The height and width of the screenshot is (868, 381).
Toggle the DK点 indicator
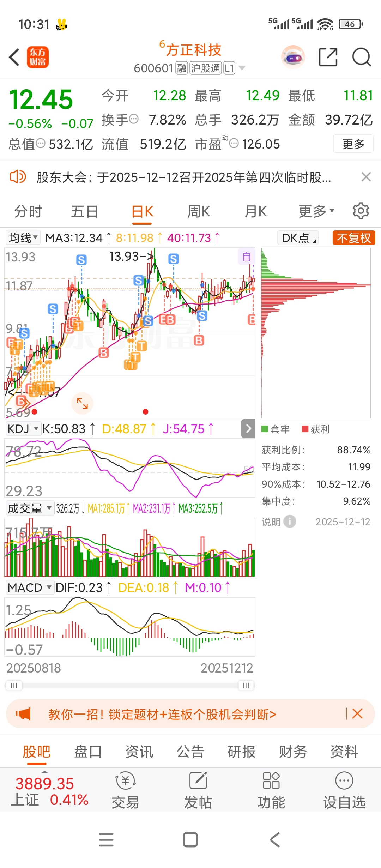click(298, 238)
